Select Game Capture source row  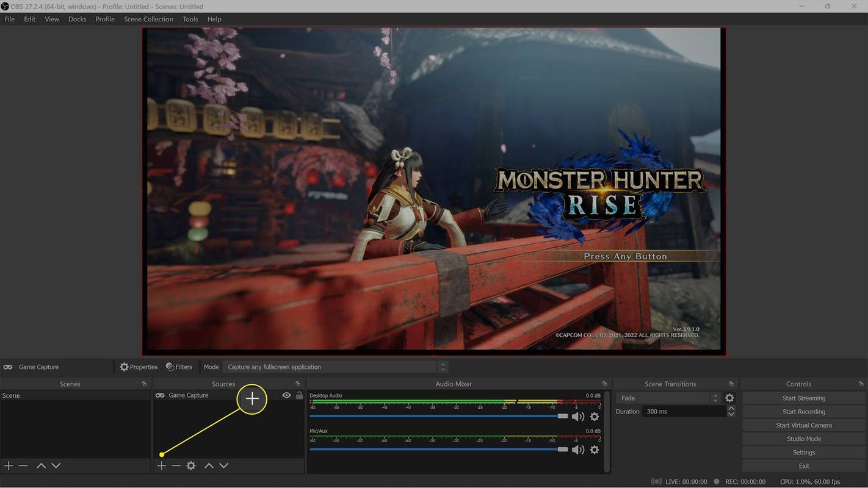(x=229, y=395)
